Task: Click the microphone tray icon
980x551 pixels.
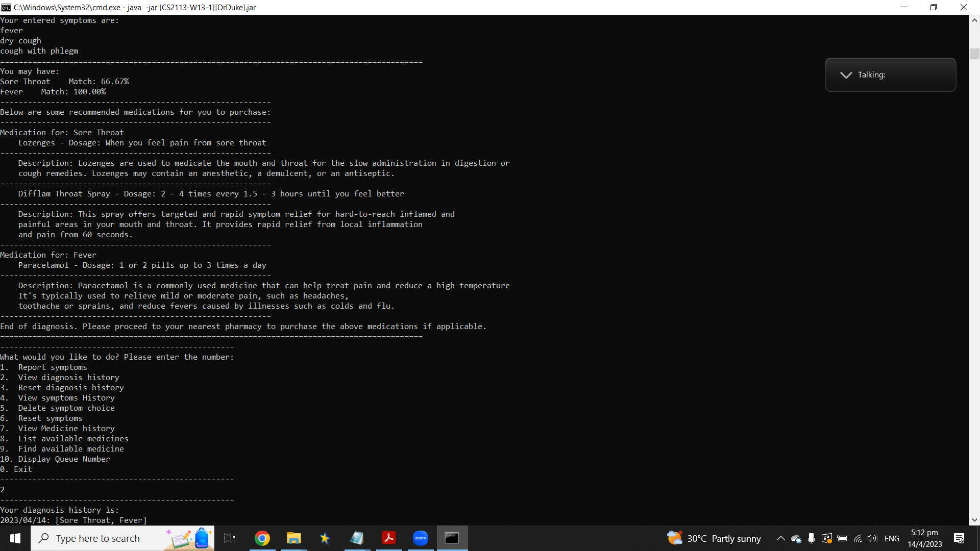Action: click(x=811, y=539)
